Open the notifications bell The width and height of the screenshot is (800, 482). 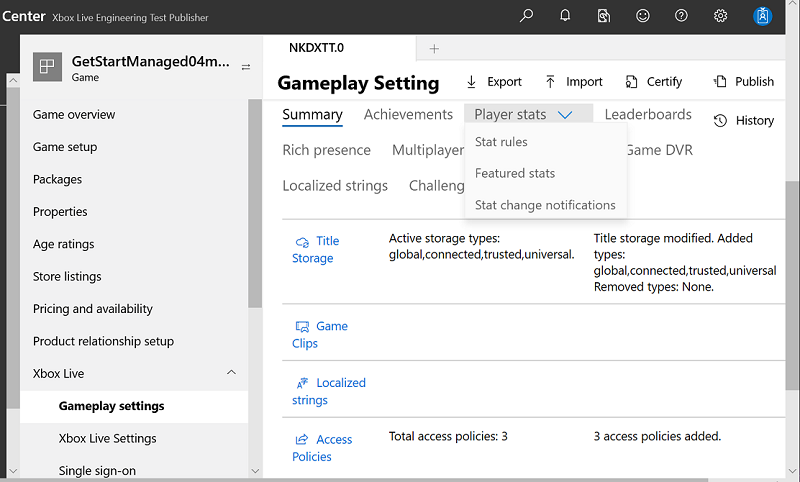click(x=565, y=16)
